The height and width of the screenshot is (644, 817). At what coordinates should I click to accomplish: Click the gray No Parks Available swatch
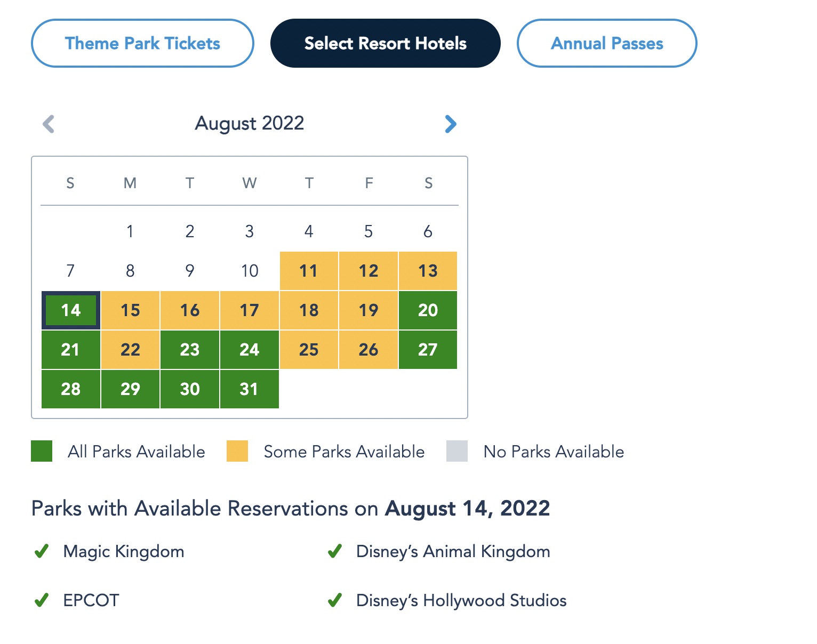tap(457, 451)
